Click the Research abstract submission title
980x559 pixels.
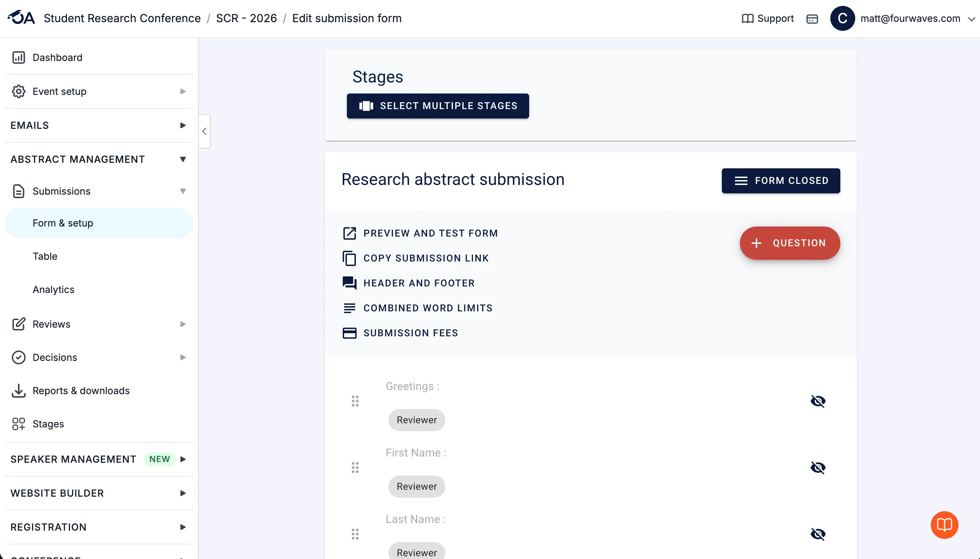[453, 179]
